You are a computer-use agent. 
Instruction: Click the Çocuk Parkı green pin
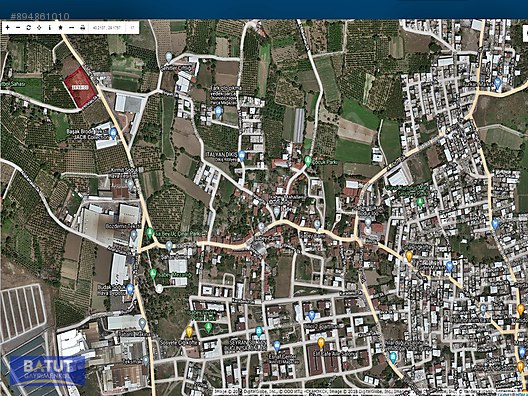(308, 161)
